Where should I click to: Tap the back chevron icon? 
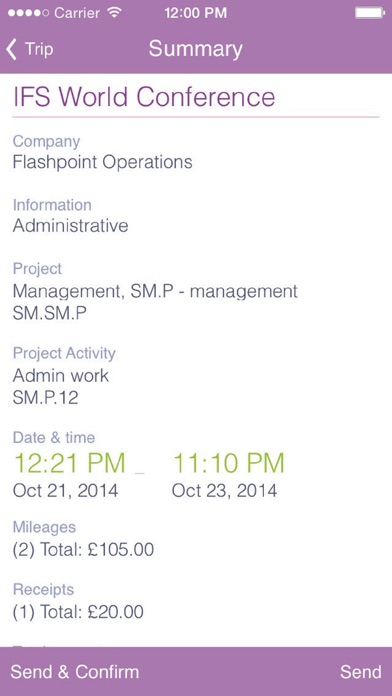tap(12, 49)
